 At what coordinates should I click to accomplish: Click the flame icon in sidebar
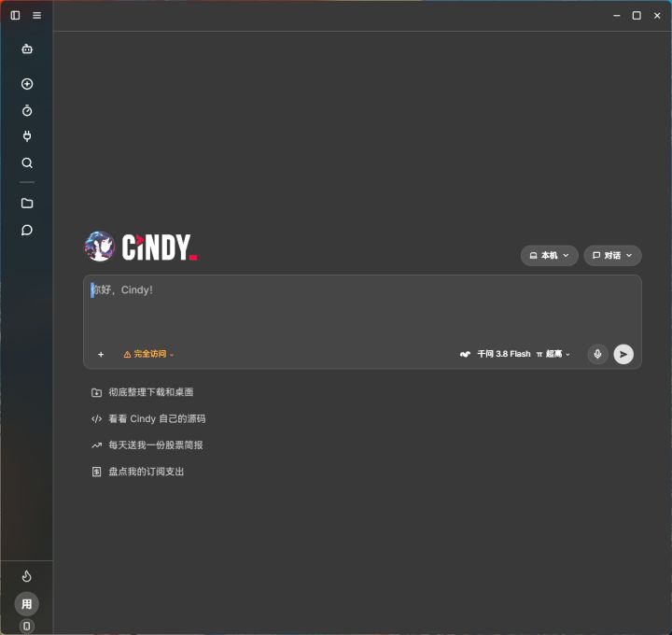click(27, 576)
